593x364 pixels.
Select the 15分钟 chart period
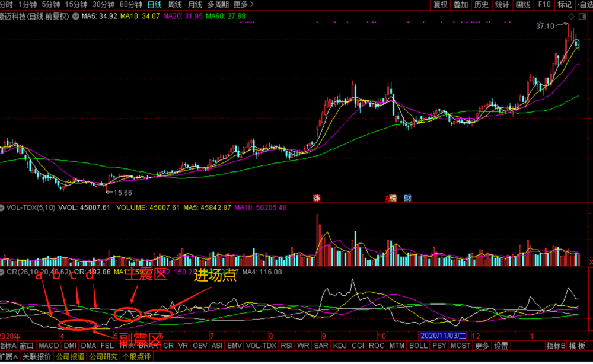click(76, 5)
